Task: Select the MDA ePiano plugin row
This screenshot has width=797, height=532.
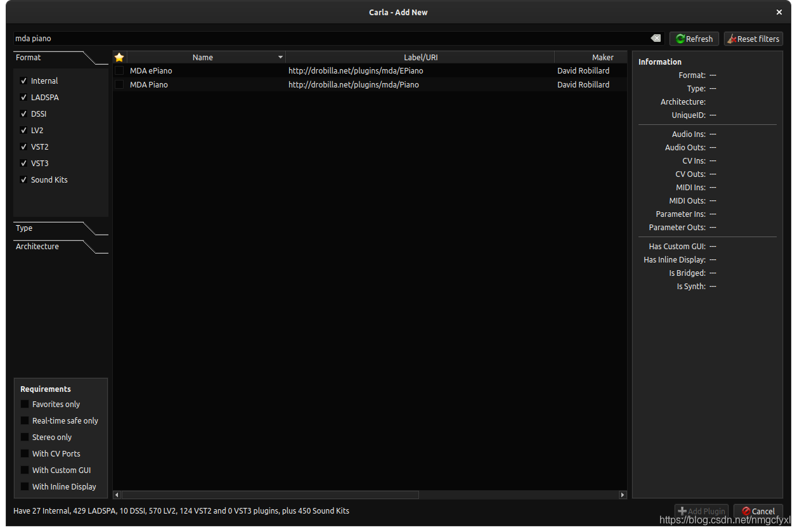Action: pyautogui.click(x=370, y=71)
